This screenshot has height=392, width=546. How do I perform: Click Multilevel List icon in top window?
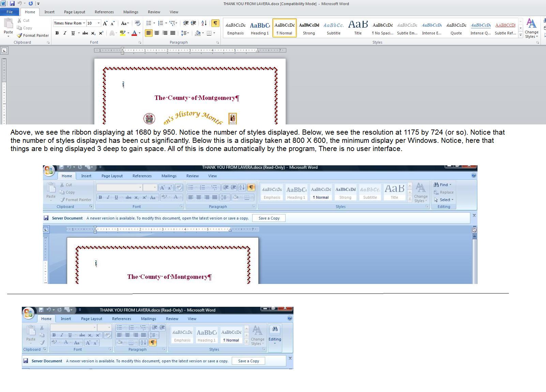(172, 23)
